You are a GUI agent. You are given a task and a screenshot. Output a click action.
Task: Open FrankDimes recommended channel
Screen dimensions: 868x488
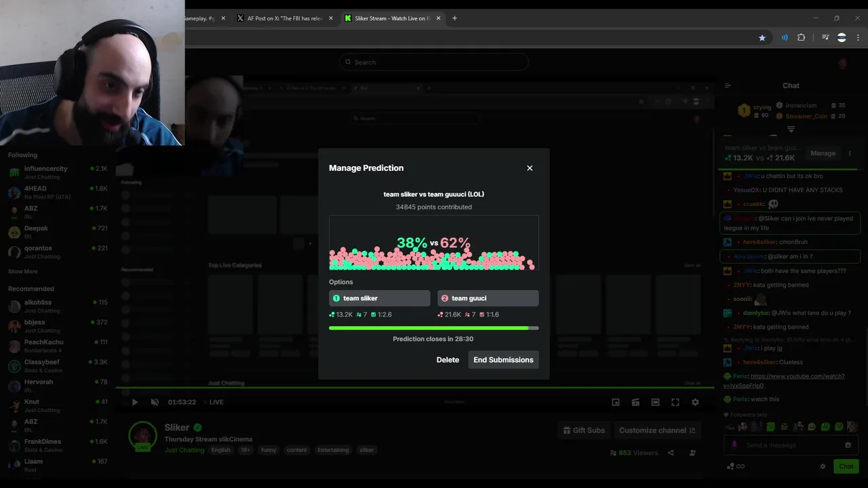click(x=58, y=445)
